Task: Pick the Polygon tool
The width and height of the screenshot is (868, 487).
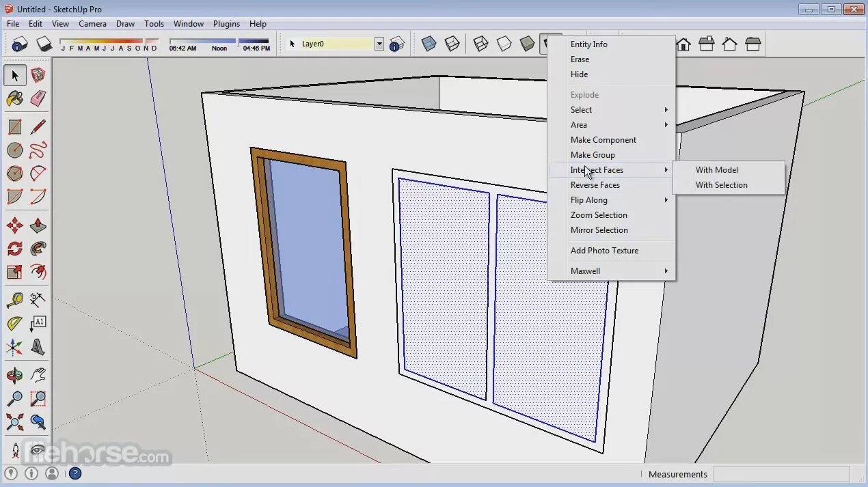Action: tap(15, 173)
